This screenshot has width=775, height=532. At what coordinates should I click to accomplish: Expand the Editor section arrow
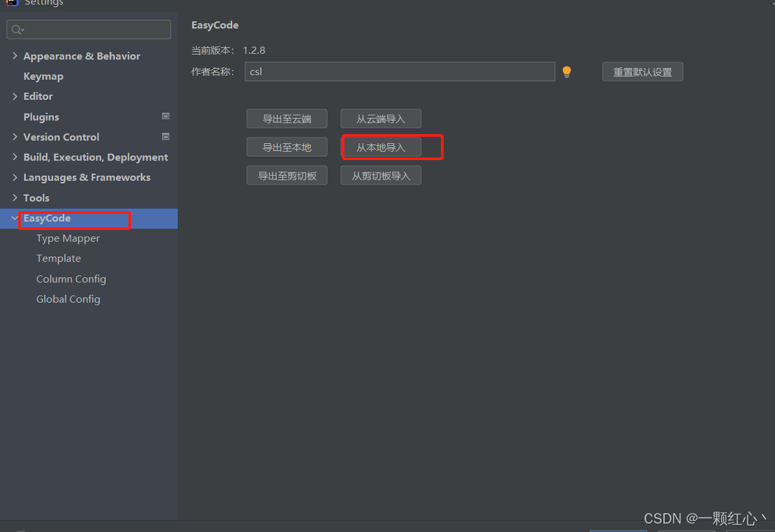[15, 97]
